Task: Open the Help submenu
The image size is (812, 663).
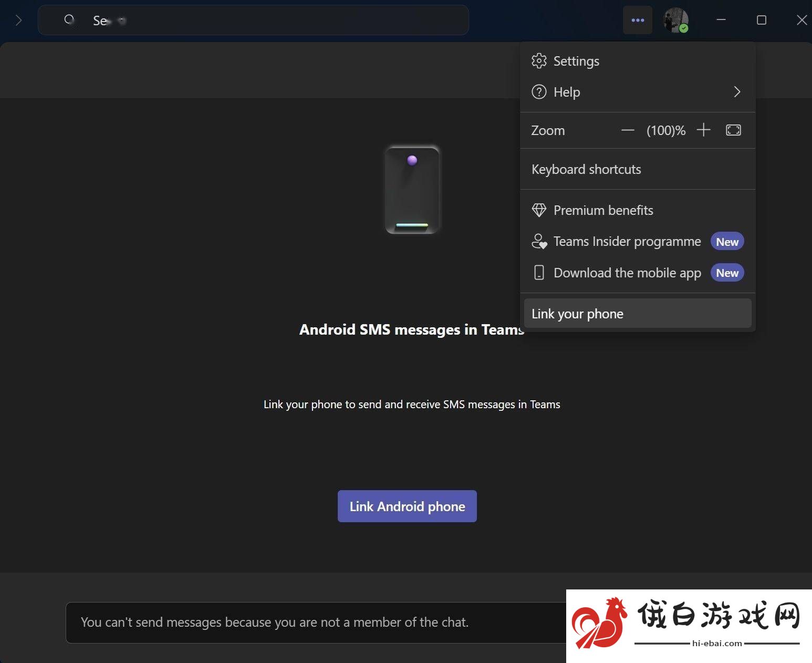Action: [x=638, y=92]
